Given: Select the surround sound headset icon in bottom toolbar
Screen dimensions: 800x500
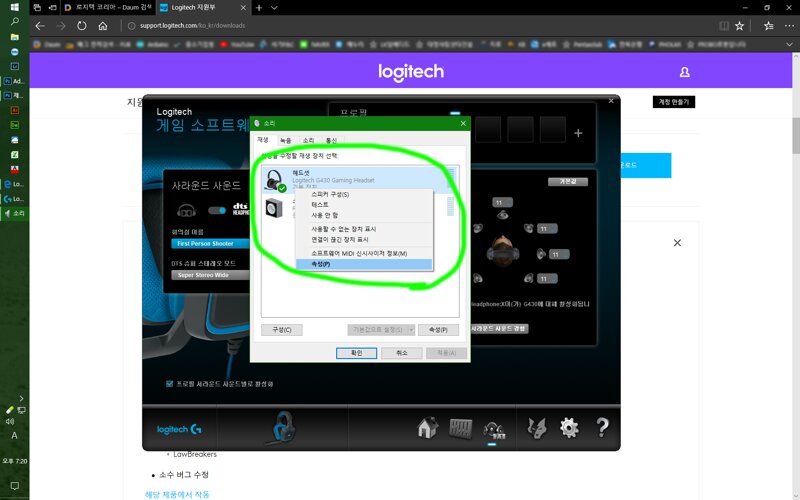Looking at the screenshot, I should pos(493,429).
